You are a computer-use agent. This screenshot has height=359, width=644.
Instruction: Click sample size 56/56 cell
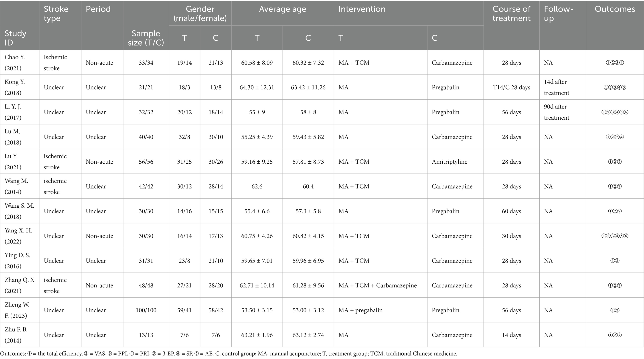146,162
